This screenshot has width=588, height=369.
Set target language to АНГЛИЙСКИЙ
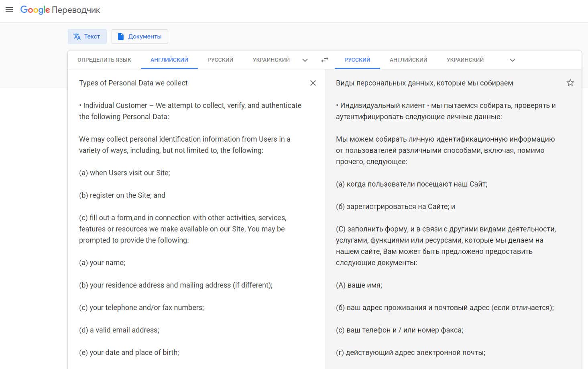coord(408,60)
